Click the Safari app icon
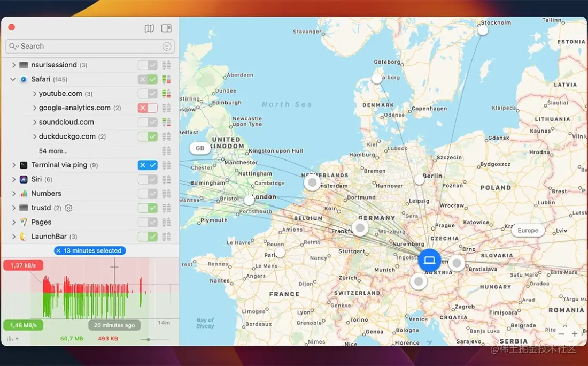Image resolution: width=588 pixels, height=366 pixels. click(x=24, y=79)
